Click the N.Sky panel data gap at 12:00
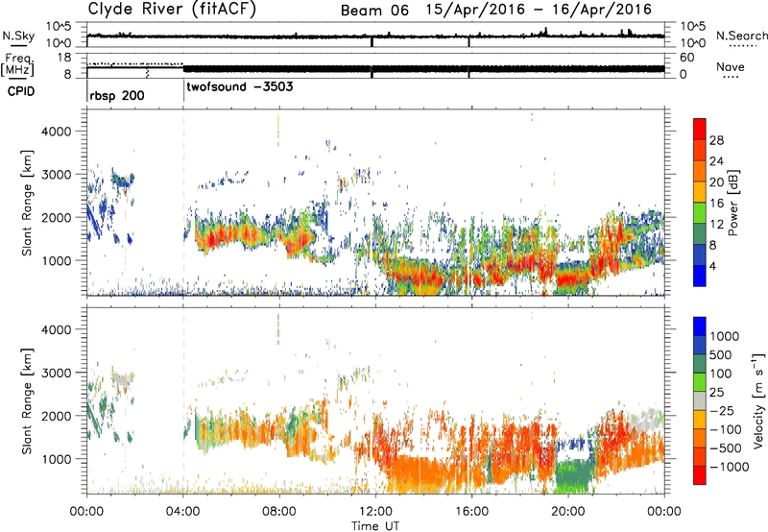768x532 pixels. tap(372, 42)
